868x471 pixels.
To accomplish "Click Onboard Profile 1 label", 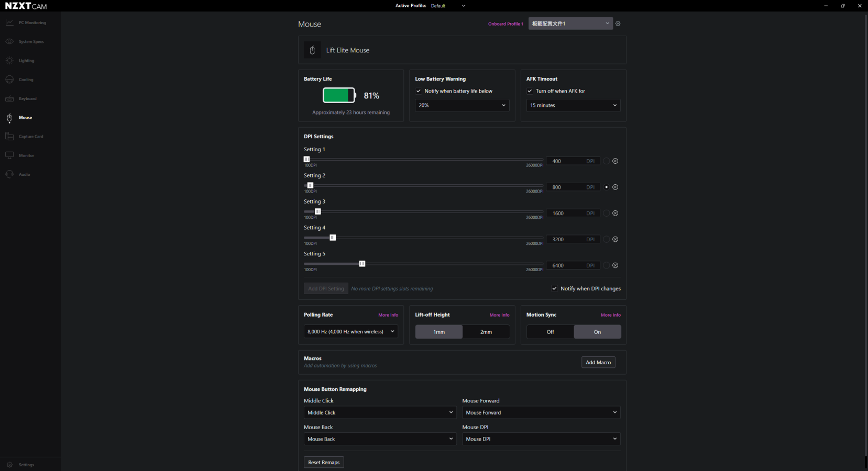I will (x=506, y=24).
